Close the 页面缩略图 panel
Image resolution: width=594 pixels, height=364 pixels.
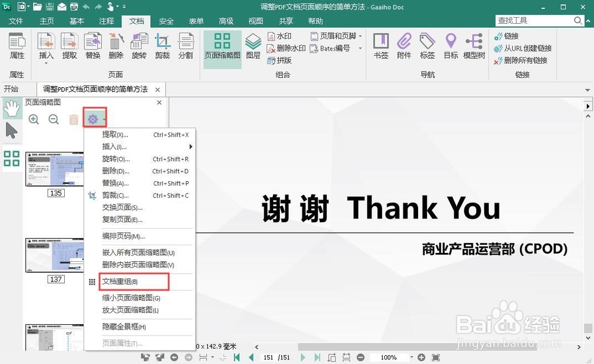click(159, 102)
